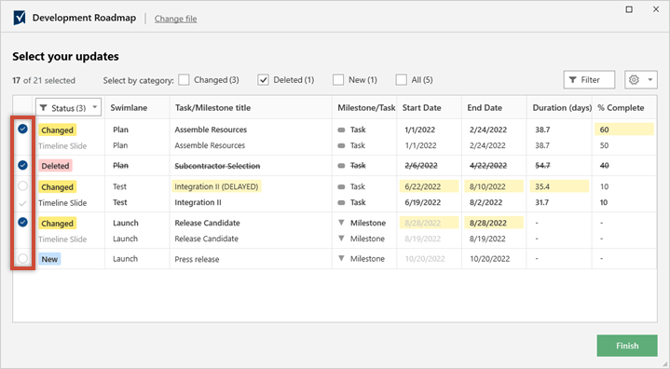Deselect the Subcontractor Selection deleted row

click(23, 165)
